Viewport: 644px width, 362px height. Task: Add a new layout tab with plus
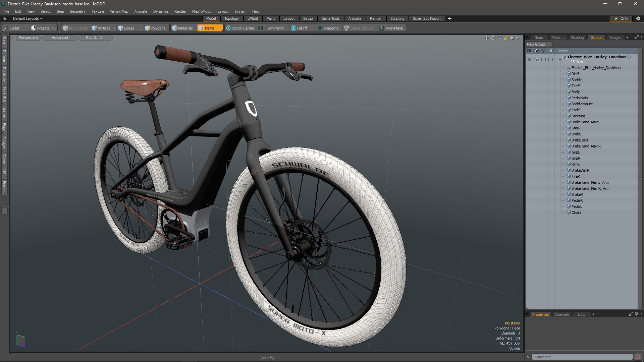[450, 18]
